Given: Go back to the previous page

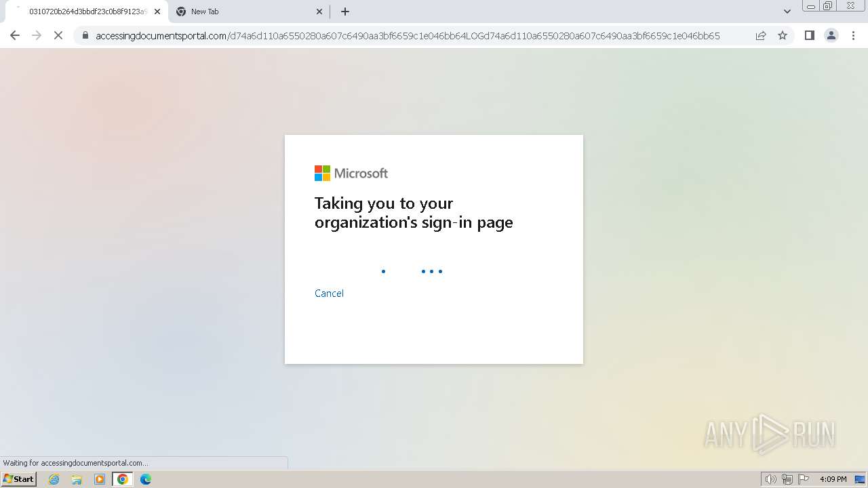Looking at the screenshot, I should (x=15, y=35).
